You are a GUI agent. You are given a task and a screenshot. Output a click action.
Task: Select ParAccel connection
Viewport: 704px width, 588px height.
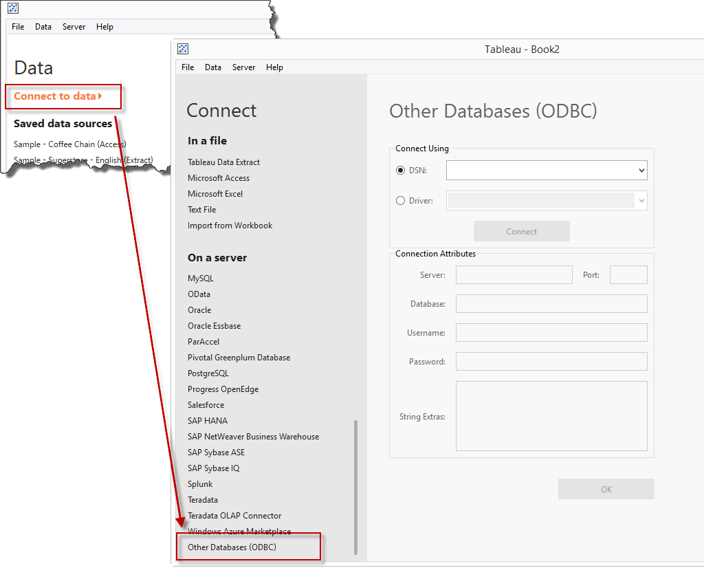click(203, 341)
